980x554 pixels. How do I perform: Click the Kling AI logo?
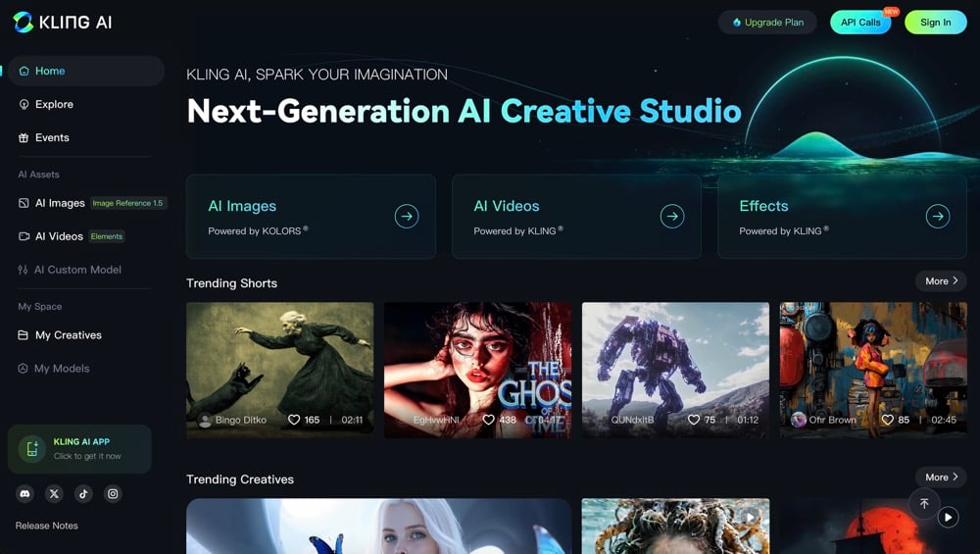63,22
